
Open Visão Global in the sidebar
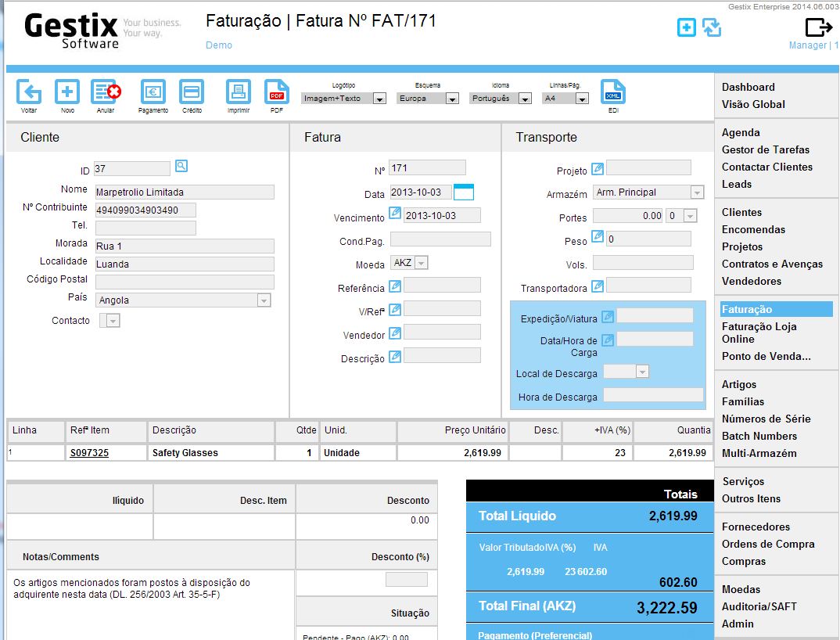(753, 104)
